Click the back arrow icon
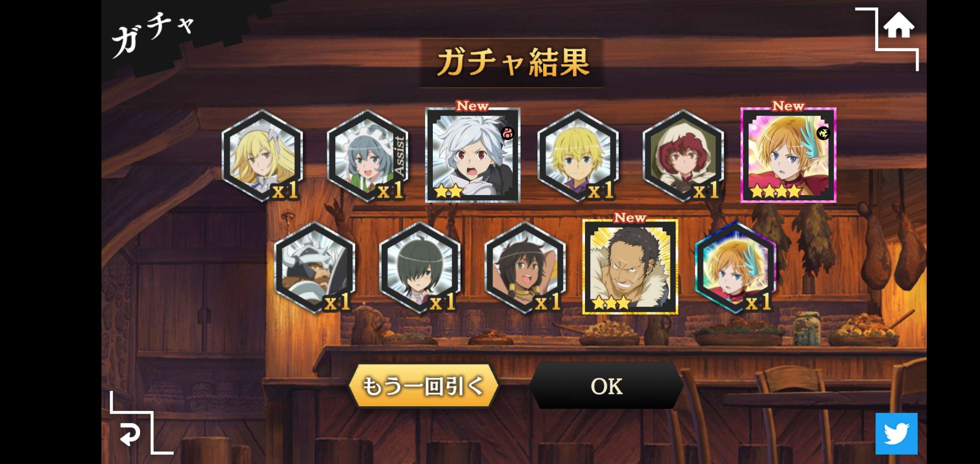The width and height of the screenshot is (980, 464). (129, 434)
